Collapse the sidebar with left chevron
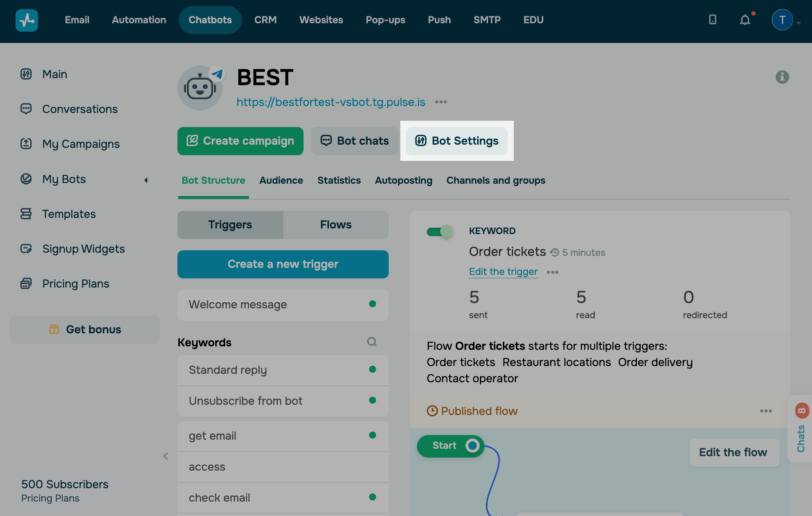 click(x=166, y=456)
